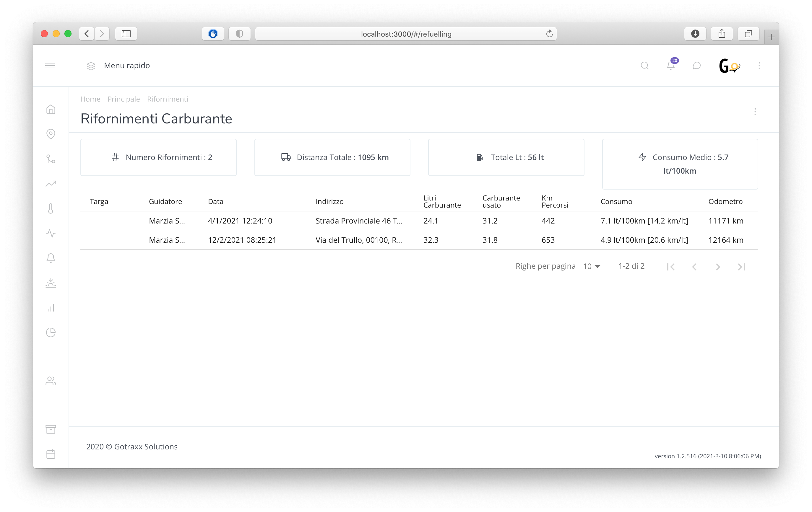Reload the page in Safari
Viewport: 812px width, 512px height.
(549, 34)
